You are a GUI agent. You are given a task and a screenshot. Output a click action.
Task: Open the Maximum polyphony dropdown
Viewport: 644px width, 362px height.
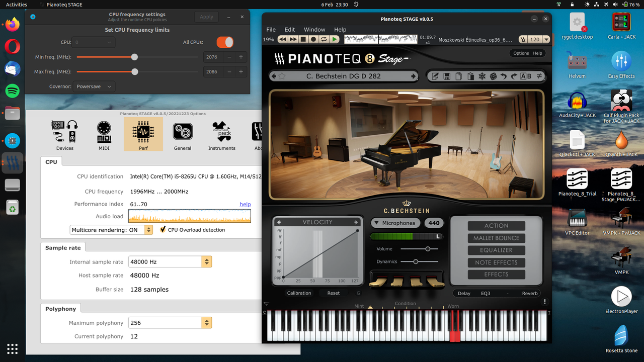[x=170, y=323]
